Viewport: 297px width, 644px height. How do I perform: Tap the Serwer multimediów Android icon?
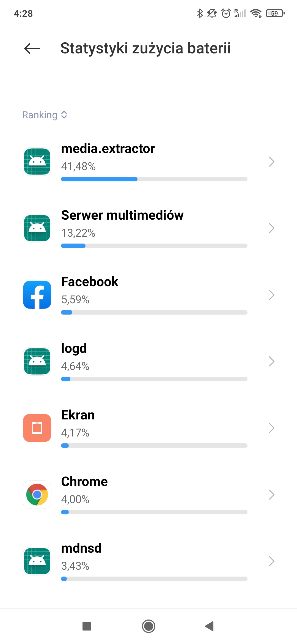pyautogui.click(x=37, y=228)
